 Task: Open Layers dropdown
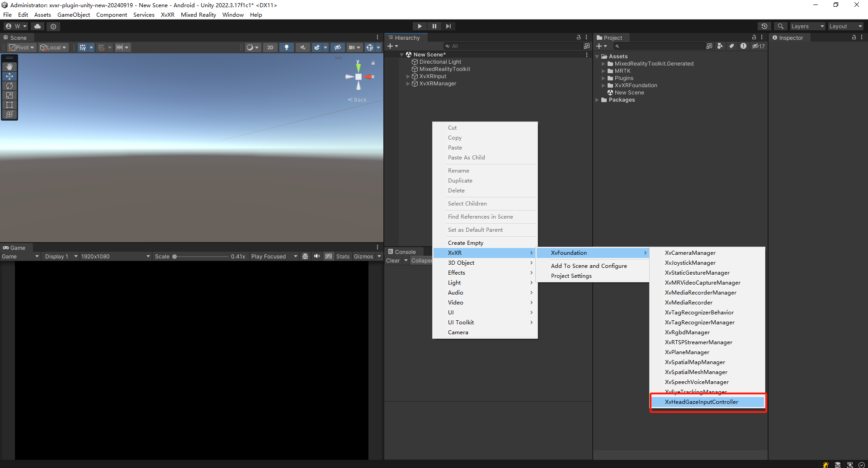click(x=807, y=26)
